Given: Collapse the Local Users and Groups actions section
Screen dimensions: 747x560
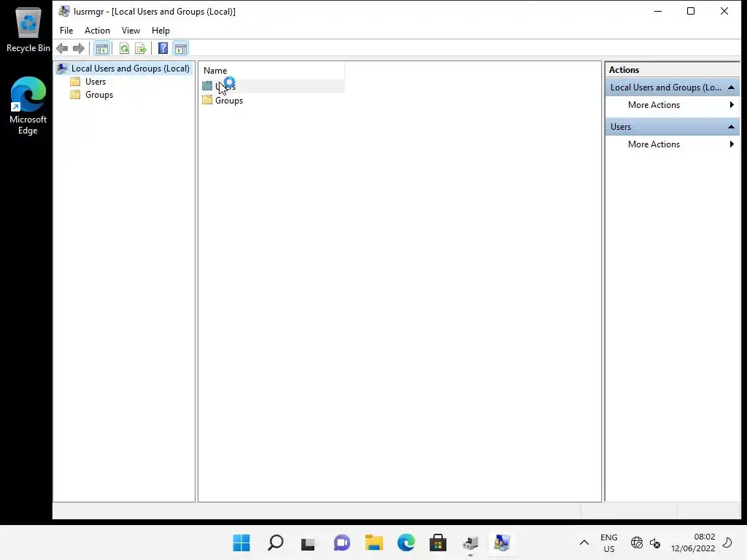Looking at the screenshot, I should (x=731, y=87).
